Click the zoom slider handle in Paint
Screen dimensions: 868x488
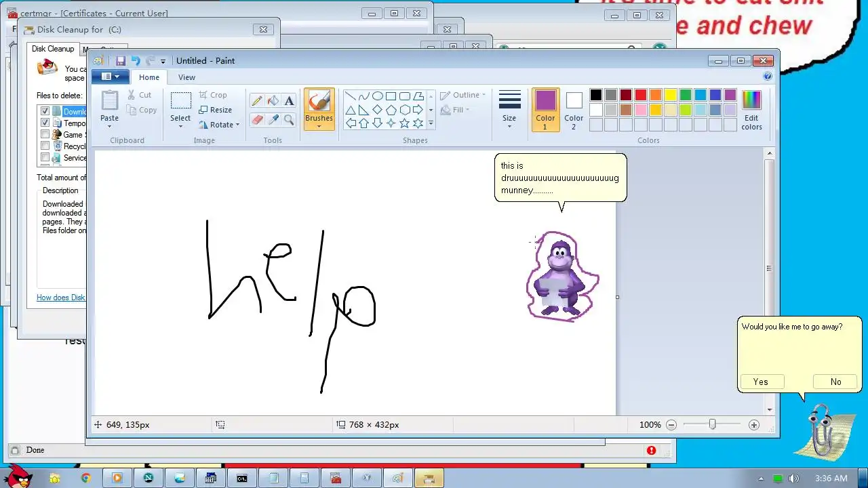712,424
